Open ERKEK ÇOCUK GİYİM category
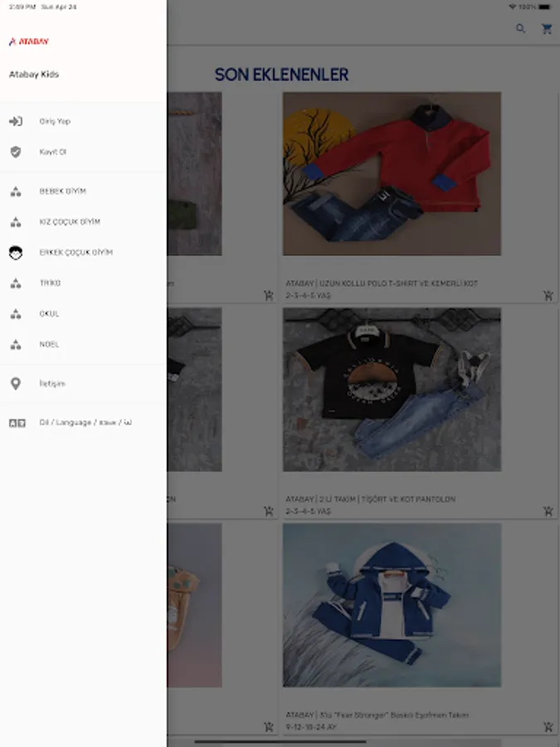Viewport: 560px width, 747px height. 83,252
